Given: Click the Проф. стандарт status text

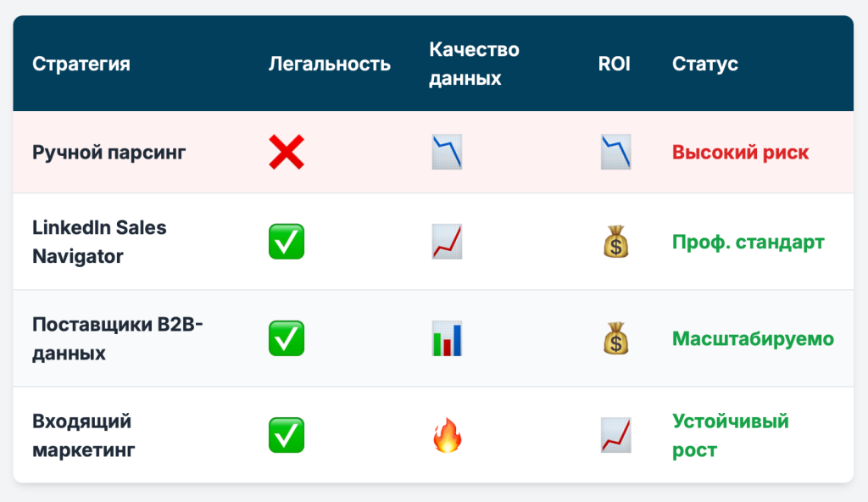Looking at the screenshot, I should [748, 243].
